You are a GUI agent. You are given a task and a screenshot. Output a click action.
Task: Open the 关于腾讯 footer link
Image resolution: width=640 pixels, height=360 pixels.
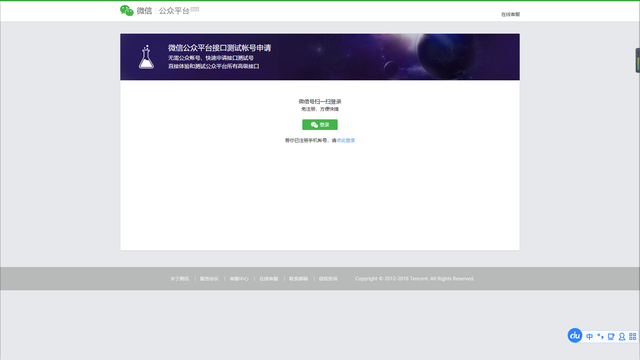pos(180,279)
